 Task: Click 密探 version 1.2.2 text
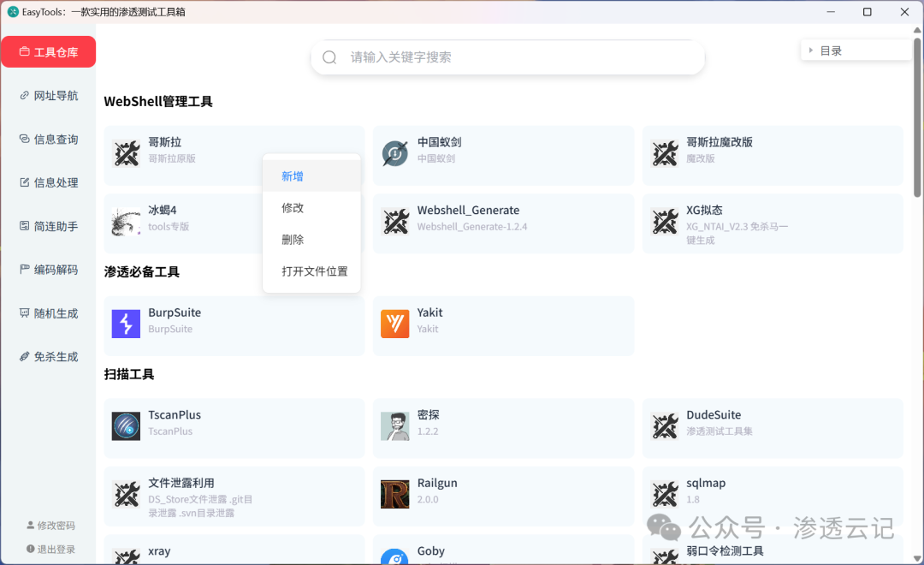(x=428, y=431)
